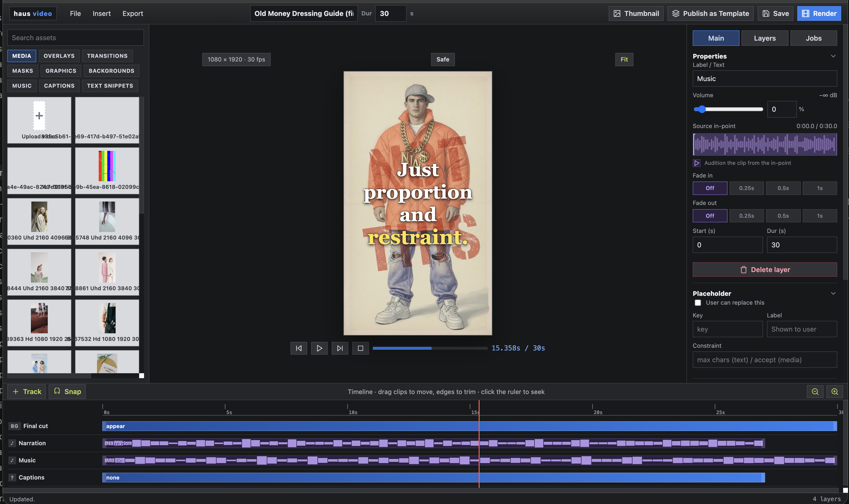Viewport: 849px width, 504px height.
Task: Click the Upload asset plus tile
Action: pyautogui.click(x=39, y=120)
